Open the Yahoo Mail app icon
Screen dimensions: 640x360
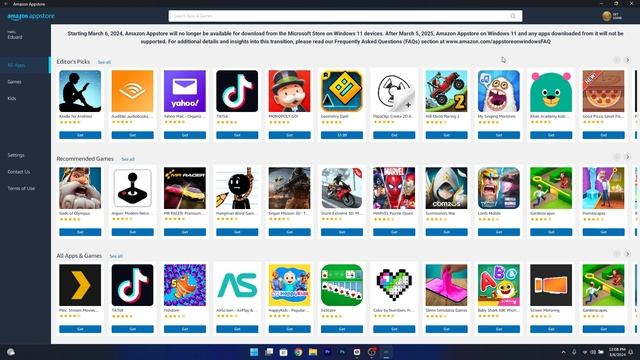185,91
